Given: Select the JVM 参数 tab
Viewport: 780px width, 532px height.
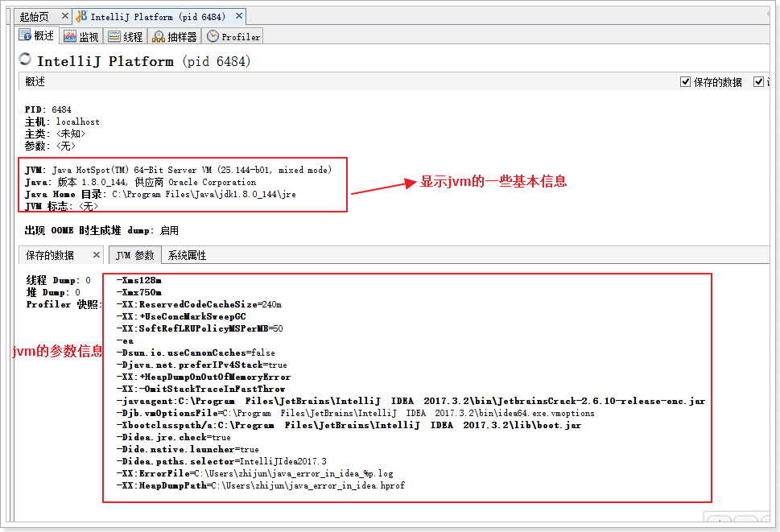Looking at the screenshot, I should pyautogui.click(x=134, y=255).
